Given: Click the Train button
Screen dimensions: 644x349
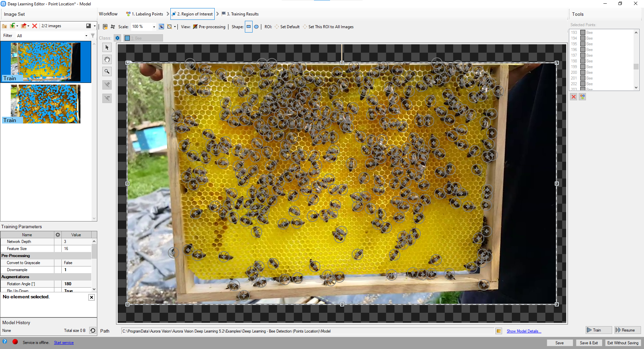Looking at the screenshot, I should (x=598, y=330).
